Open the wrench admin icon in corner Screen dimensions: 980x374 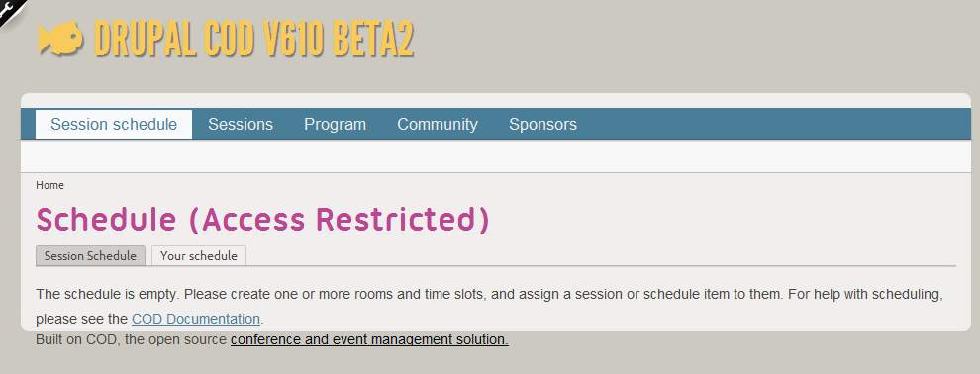click(x=11, y=9)
